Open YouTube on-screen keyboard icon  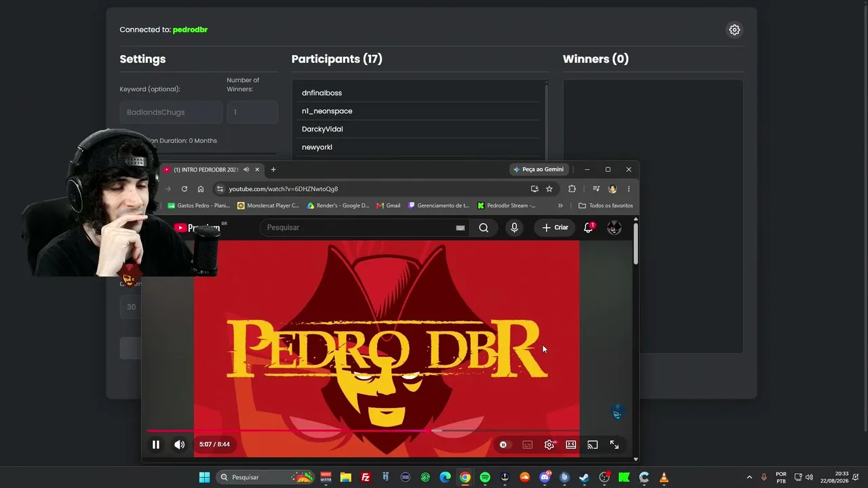460,228
